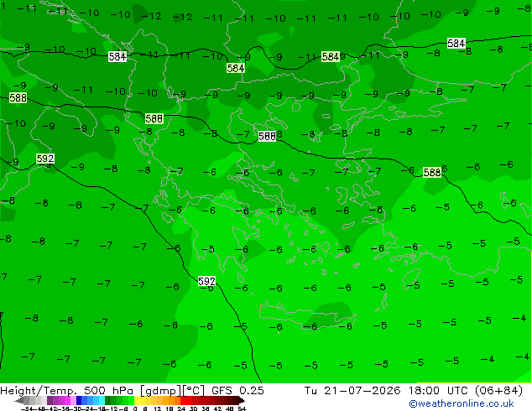Click the 592 contour label southwest of the Peloponnese
The image size is (532, 411).
pyautogui.click(x=206, y=282)
